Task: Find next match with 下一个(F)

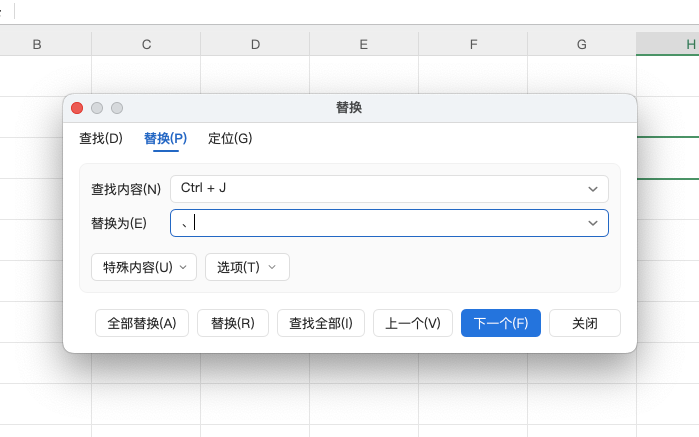Action: (500, 323)
